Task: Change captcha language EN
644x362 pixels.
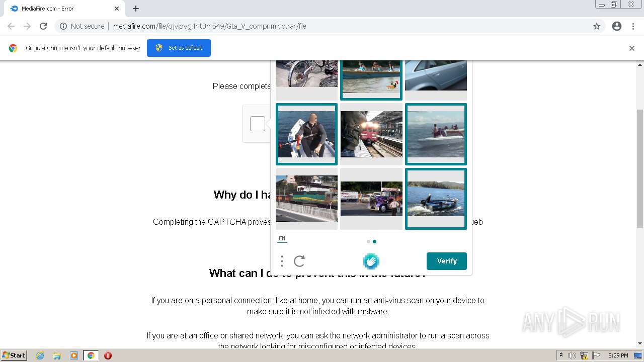Action: (282, 239)
